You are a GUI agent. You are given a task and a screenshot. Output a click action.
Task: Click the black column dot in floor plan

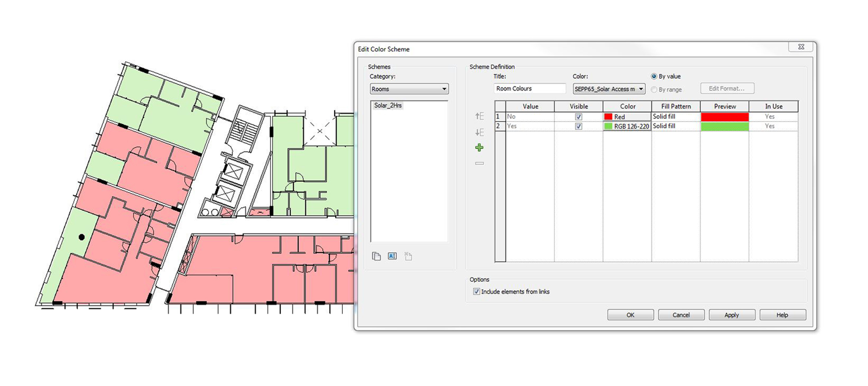(81, 237)
